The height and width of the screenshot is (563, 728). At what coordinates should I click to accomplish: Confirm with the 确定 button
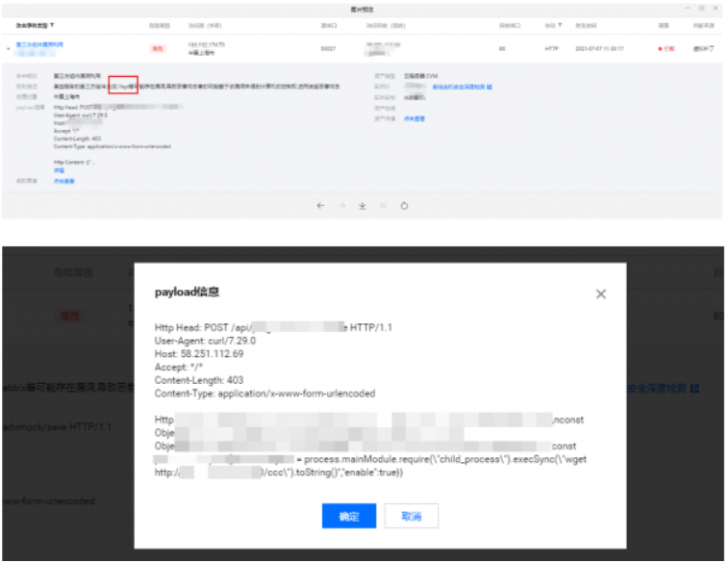pos(349,516)
